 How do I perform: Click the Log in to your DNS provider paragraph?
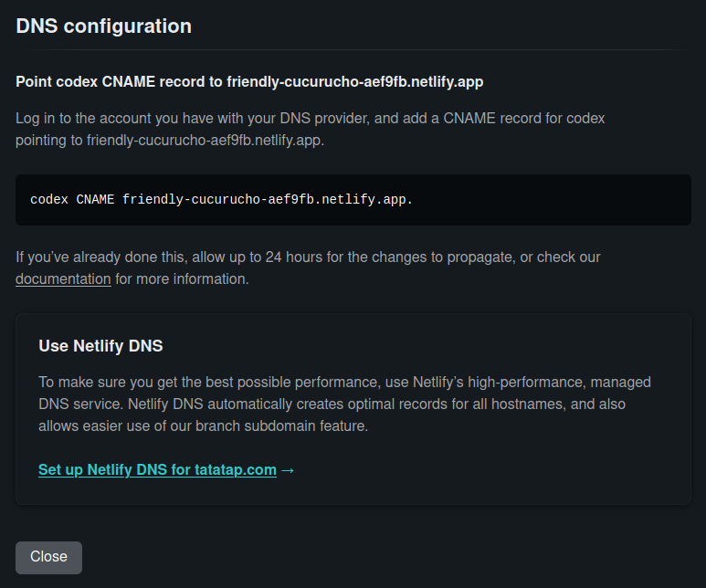coord(311,130)
